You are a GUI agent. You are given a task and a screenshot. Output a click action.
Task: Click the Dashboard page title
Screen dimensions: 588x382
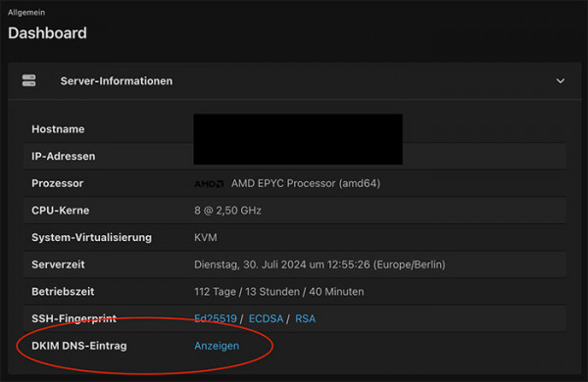click(47, 33)
